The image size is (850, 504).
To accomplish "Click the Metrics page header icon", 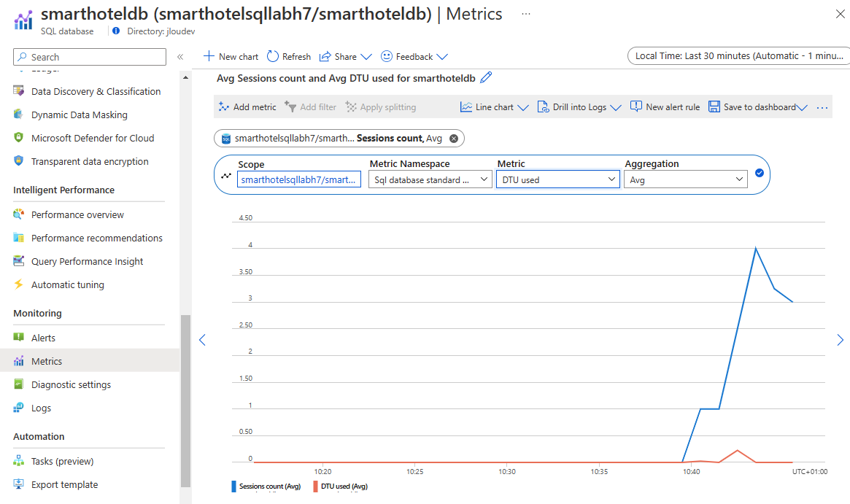I will point(23,20).
